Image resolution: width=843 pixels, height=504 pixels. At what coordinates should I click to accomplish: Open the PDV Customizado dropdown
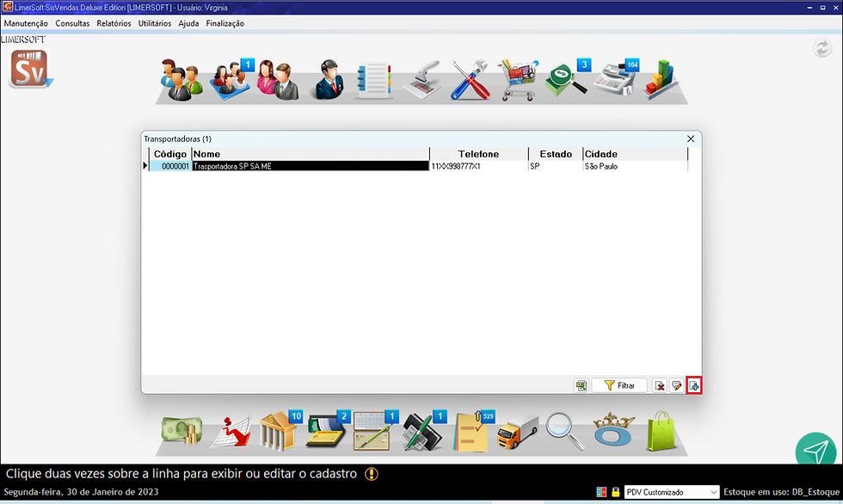(x=672, y=492)
